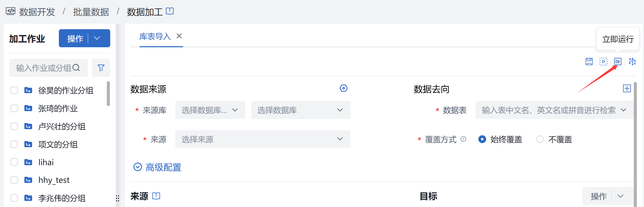Click the add table icon near 数据去向
Viewport: 644px width, 207px height.
pos(627,88)
